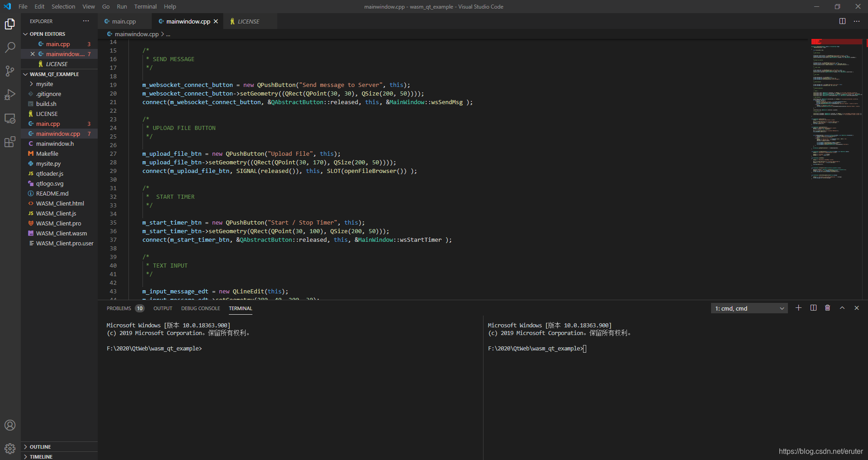Open WASM_Client.html in the file tree
The width and height of the screenshot is (868, 460).
pyautogui.click(x=59, y=204)
